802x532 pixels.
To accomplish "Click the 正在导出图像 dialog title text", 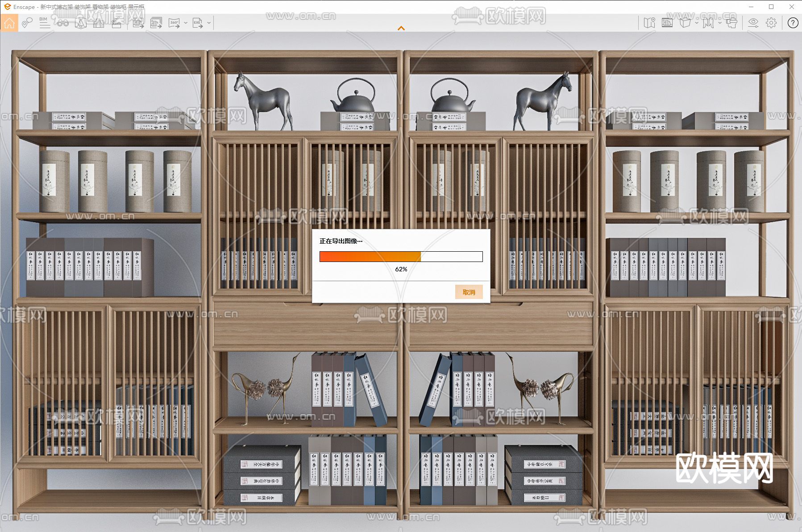I will point(341,241).
